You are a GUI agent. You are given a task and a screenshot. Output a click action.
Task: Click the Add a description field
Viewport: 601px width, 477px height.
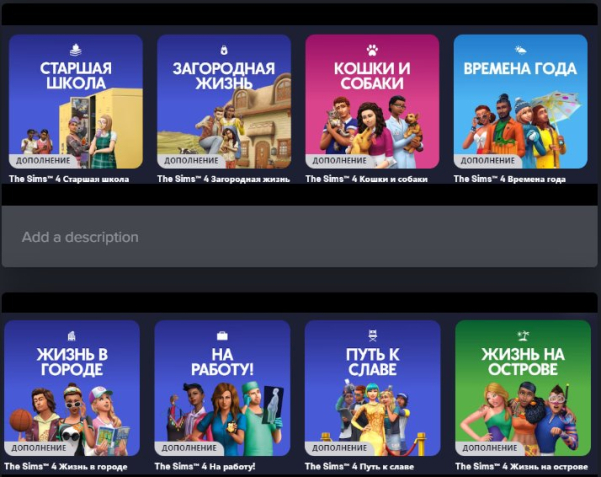click(300, 237)
